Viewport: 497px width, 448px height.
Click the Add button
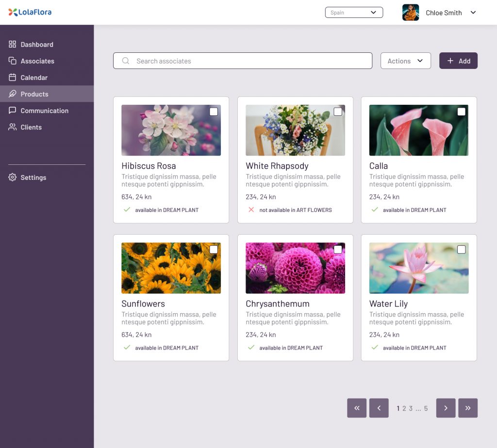tap(458, 61)
